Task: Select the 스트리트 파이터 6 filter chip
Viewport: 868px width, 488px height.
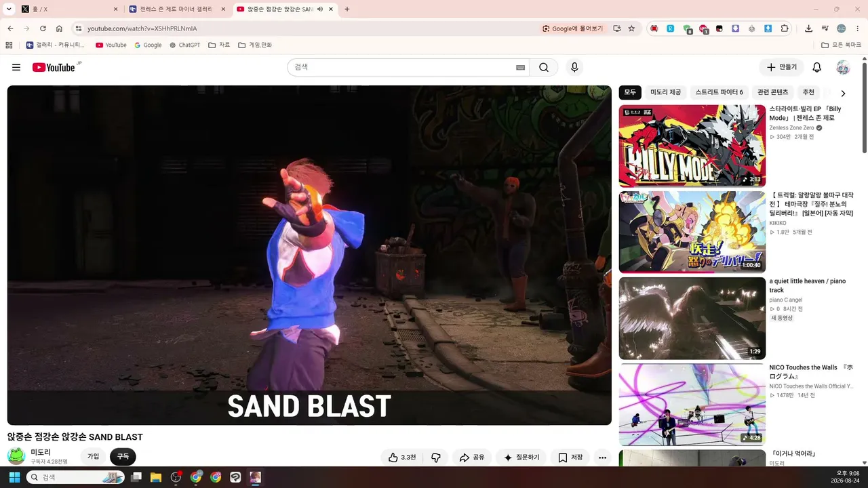Action: 719,92
